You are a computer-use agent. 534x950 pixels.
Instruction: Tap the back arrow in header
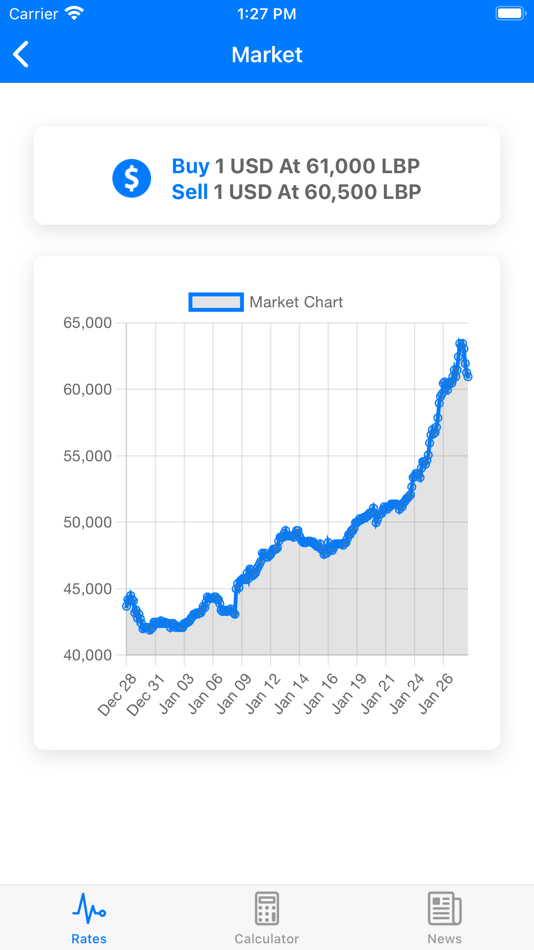[x=21, y=55]
